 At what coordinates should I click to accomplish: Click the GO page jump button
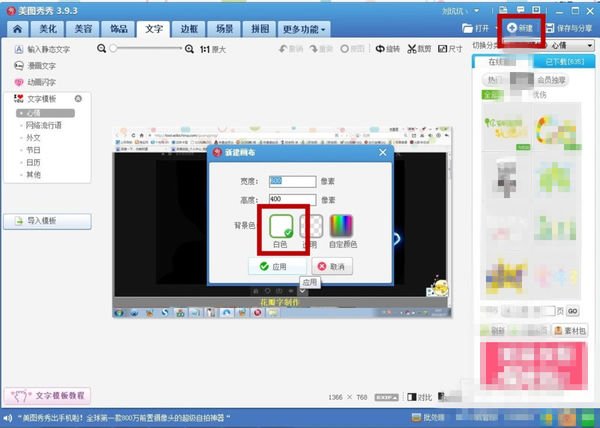click(572, 311)
